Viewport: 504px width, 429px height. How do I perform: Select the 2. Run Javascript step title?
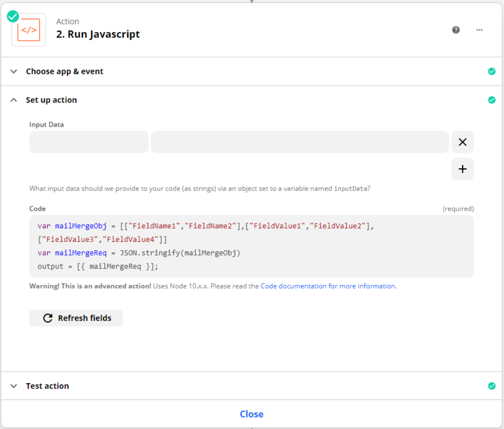pyautogui.click(x=97, y=34)
